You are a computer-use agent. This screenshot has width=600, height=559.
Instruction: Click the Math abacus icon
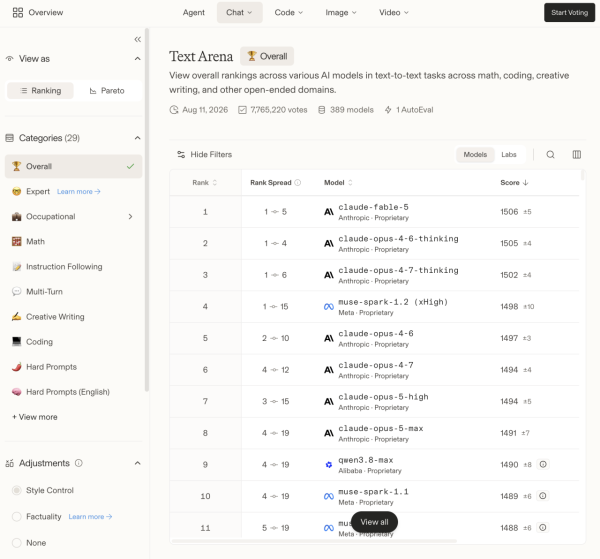click(16, 241)
